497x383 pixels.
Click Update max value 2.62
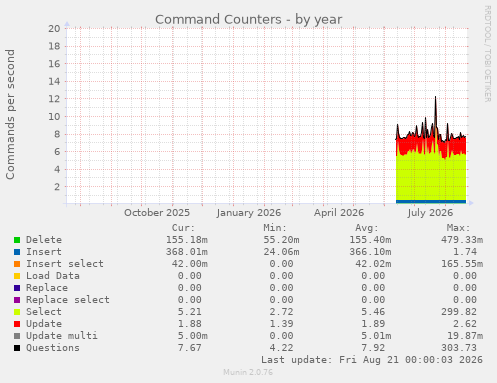click(465, 324)
